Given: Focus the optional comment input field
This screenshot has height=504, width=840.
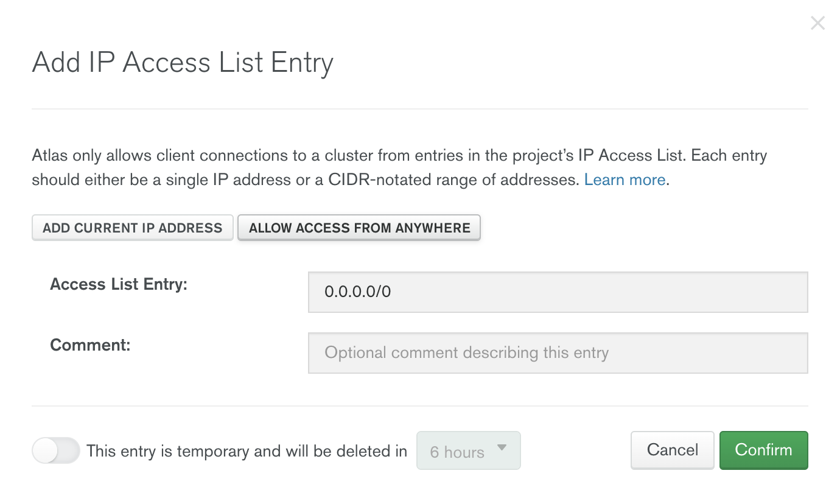Looking at the screenshot, I should coord(557,353).
